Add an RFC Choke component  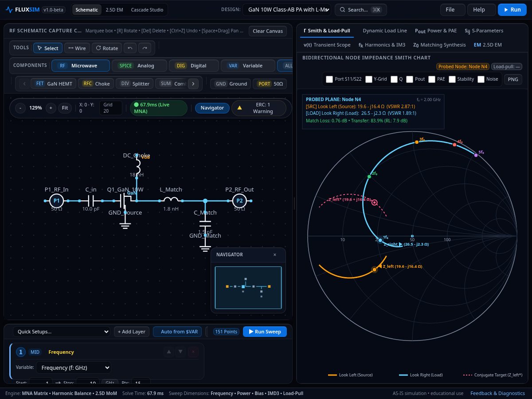[x=96, y=83]
